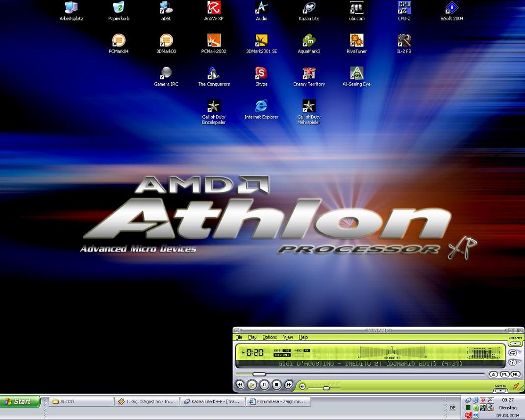Open RivaTuner shortcut
The image size is (525, 420).
pyautogui.click(x=356, y=44)
